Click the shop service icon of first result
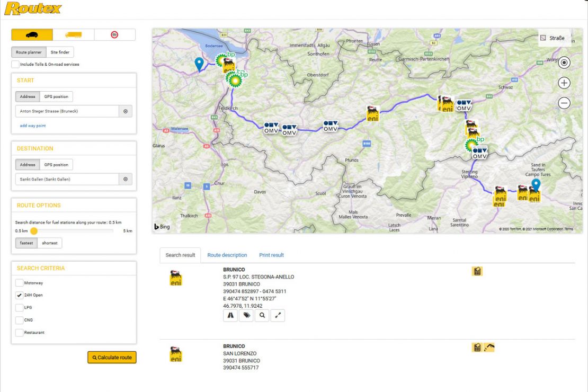 tap(477, 271)
